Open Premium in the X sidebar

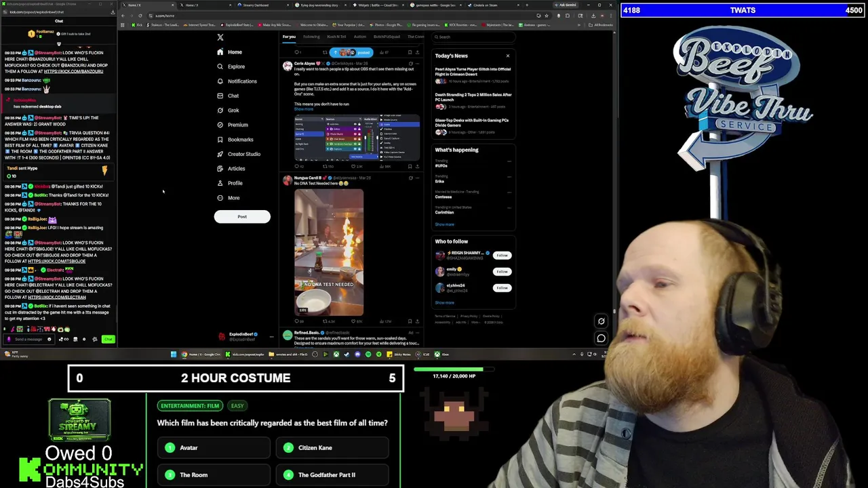pos(233,125)
